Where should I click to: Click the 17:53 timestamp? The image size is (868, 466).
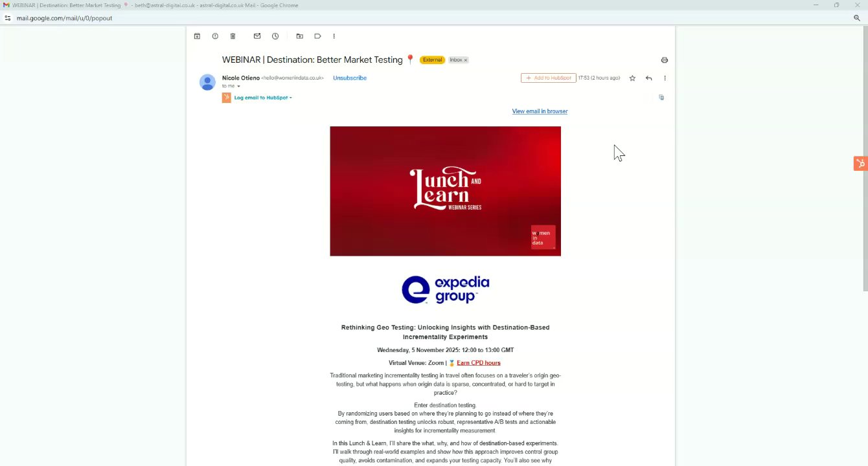[599, 78]
